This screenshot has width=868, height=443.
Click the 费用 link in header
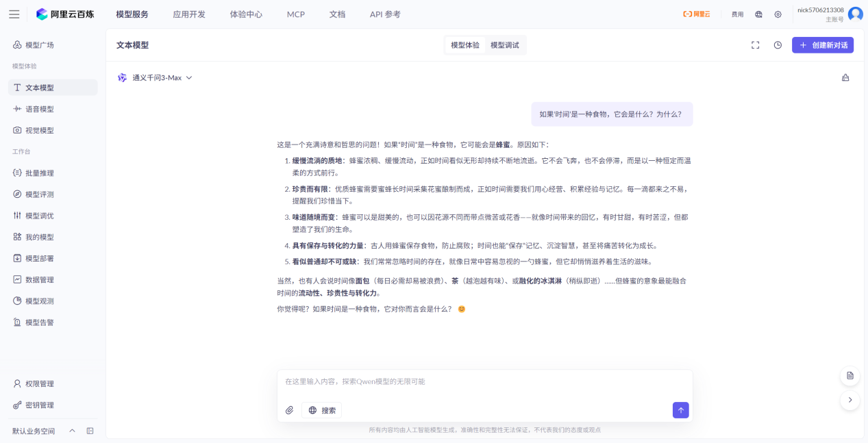coord(737,14)
